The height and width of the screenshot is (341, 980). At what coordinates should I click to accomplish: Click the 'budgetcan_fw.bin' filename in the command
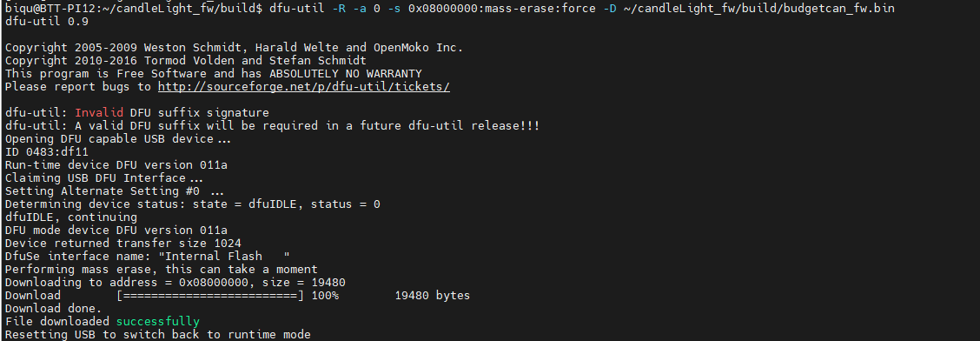838,8
